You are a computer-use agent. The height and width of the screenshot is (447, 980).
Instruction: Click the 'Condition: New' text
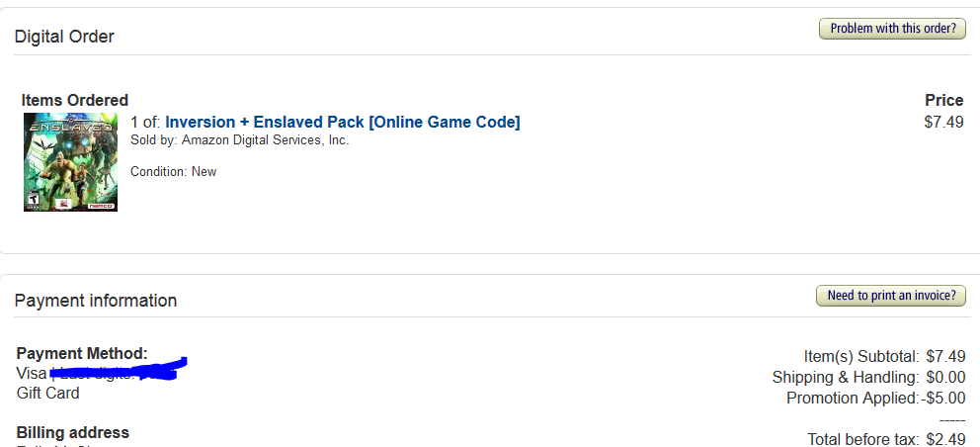click(x=173, y=171)
